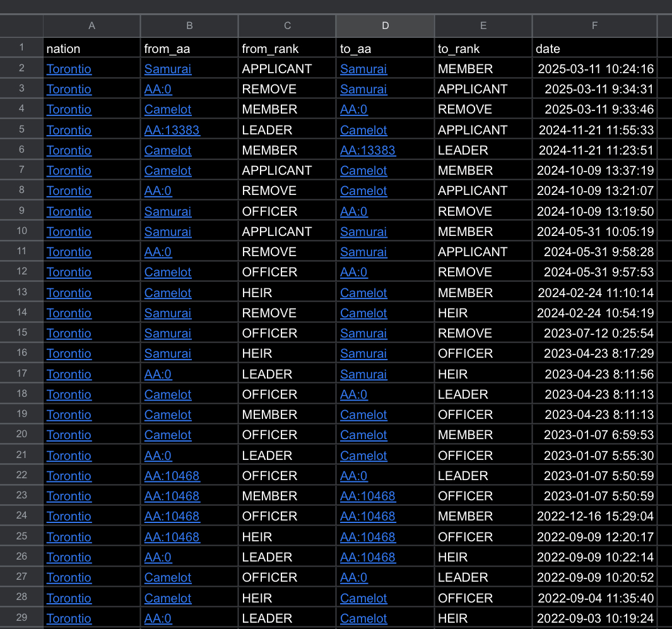Open AA:0 from_aa link in row 26
Screen dimensions: 672x629
158,557
